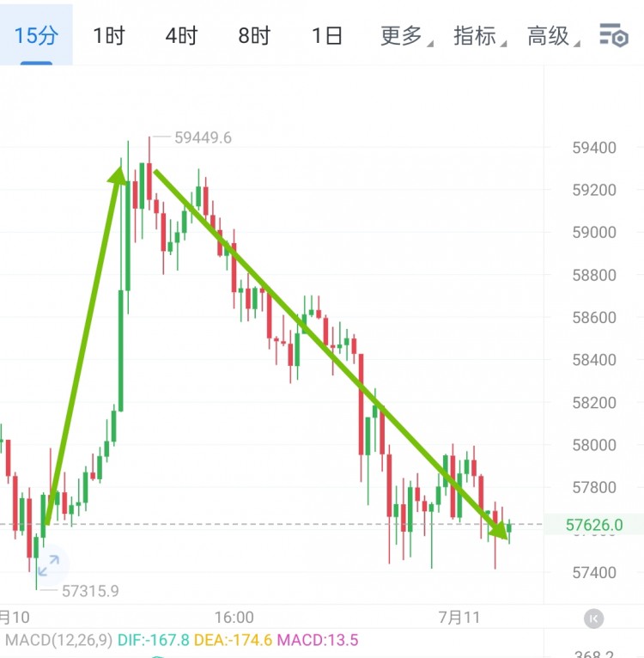Open chart settings list-gear icon

(x=613, y=35)
